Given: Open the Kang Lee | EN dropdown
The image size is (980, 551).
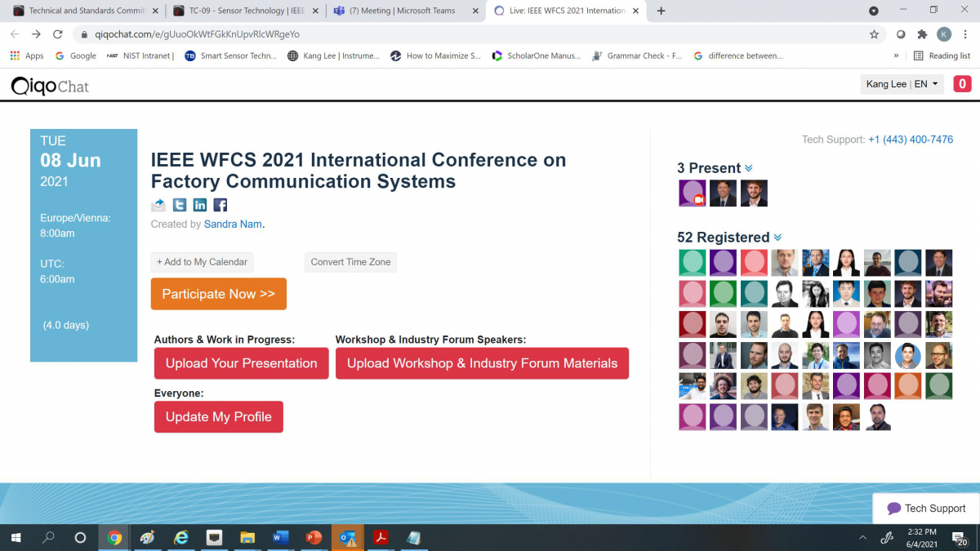Looking at the screenshot, I should pos(902,84).
